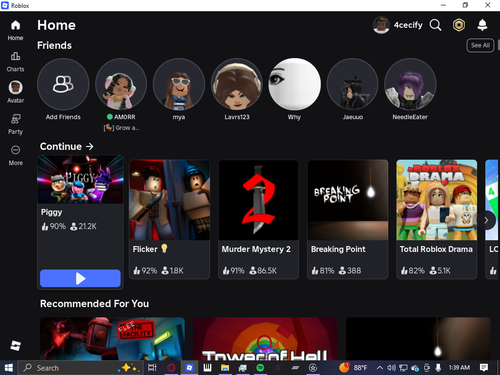Click Murder Mystery 2 title text

pyautogui.click(x=256, y=249)
